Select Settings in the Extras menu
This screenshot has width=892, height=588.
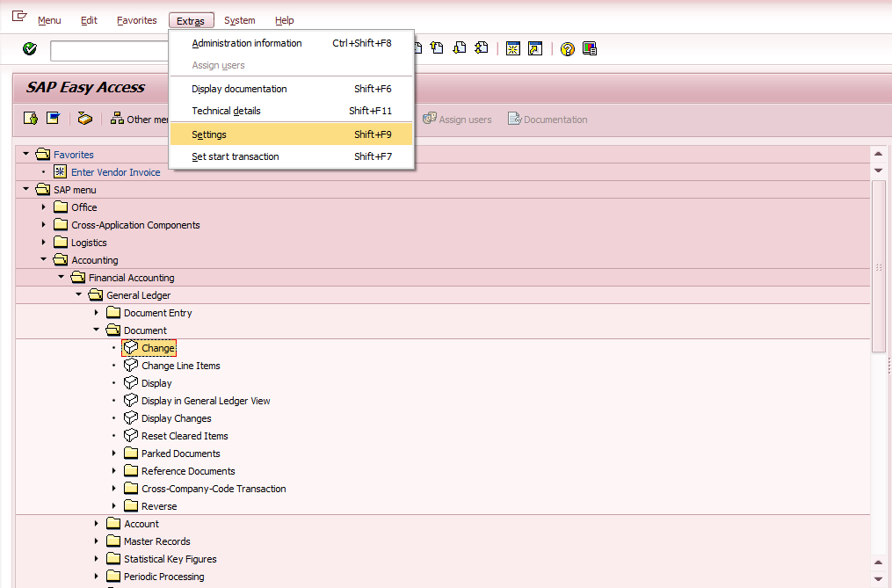(291, 134)
